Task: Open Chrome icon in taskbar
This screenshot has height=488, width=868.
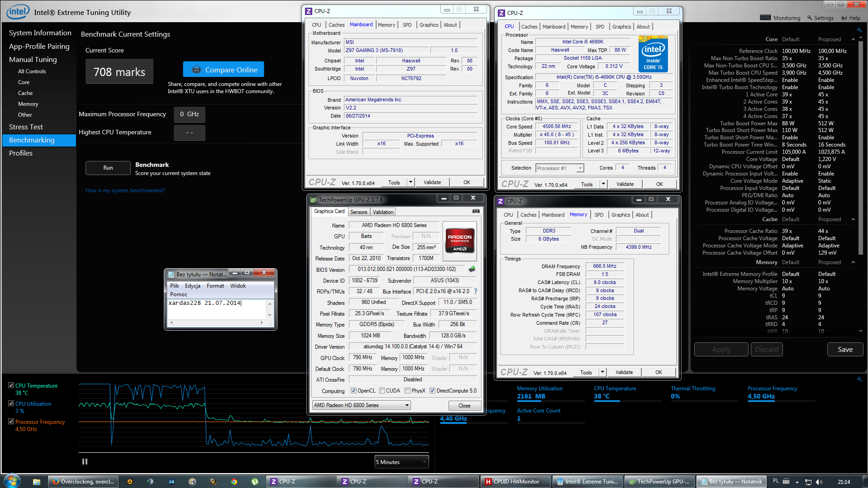Action: click(x=234, y=482)
